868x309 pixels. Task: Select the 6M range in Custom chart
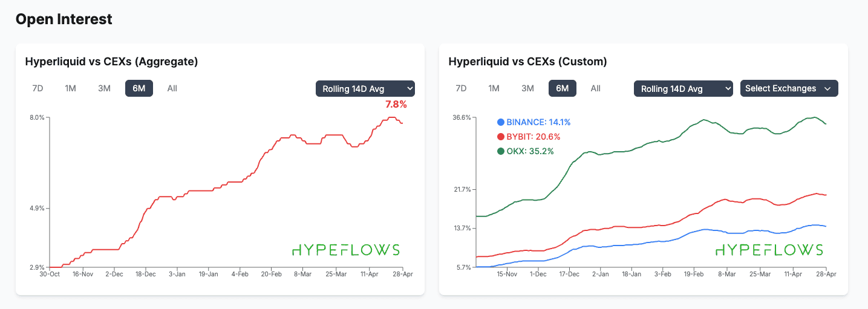563,88
